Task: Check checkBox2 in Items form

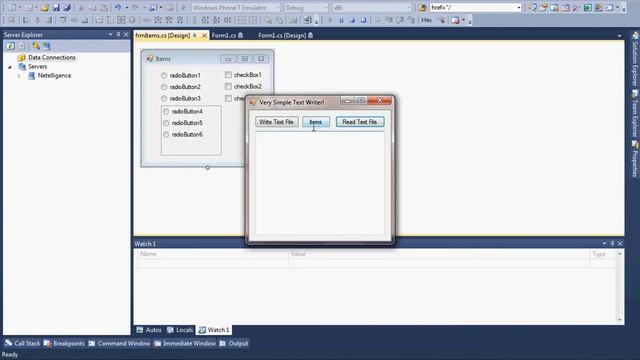Action: 243,87
